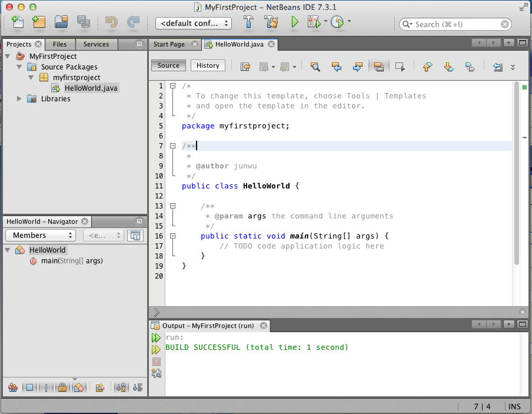The width and height of the screenshot is (532, 414).
Task: Open the Members dropdown in Navigator
Action: point(41,236)
